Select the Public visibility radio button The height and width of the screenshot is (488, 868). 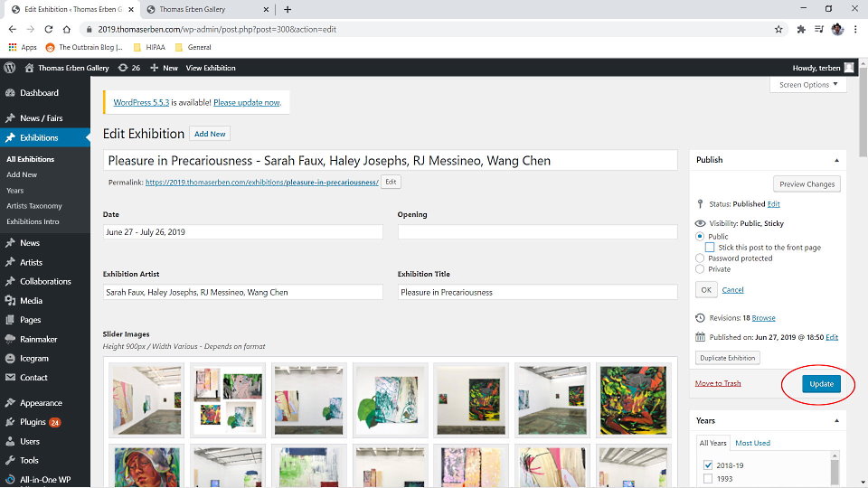point(700,236)
